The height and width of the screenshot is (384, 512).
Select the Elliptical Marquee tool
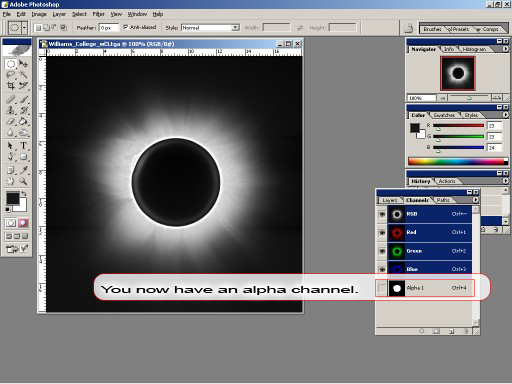tap(11, 64)
